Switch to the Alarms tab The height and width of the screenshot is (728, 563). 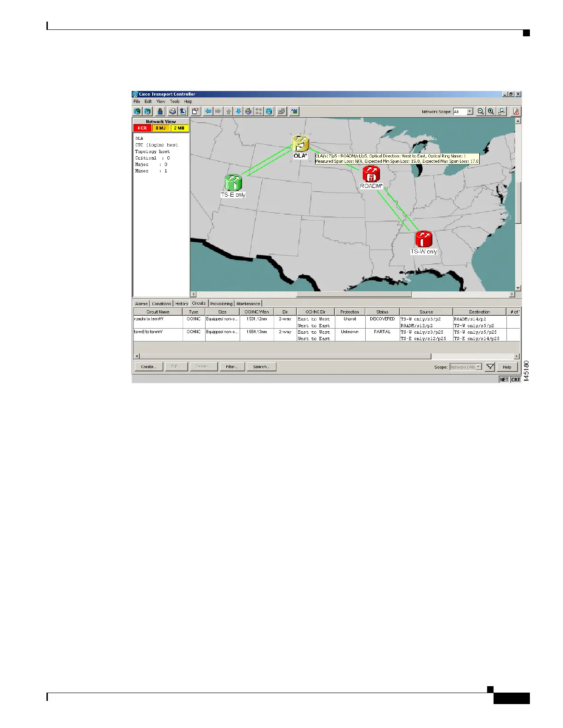pyautogui.click(x=142, y=304)
